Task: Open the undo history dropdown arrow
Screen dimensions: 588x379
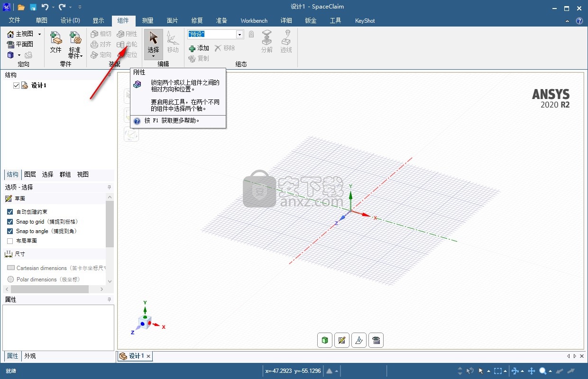Action: point(53,7)
